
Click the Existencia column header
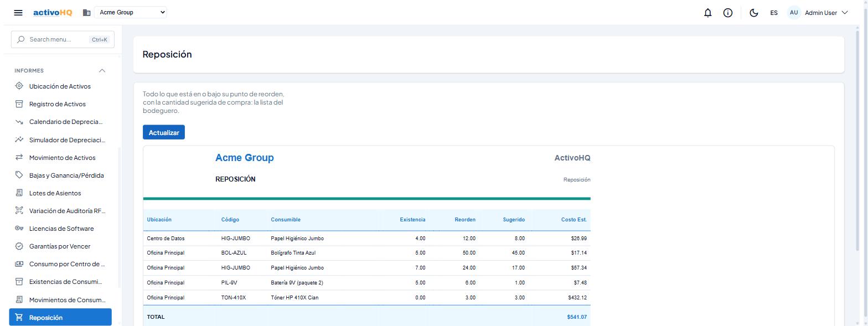[x=412, y=220]
